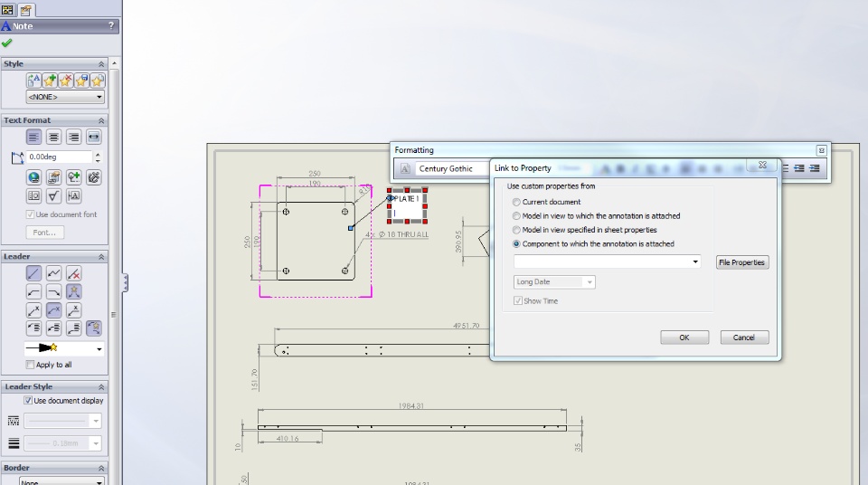Click Link to Property icon
Viewport: 868px width, 485px height.
[53, 177]
